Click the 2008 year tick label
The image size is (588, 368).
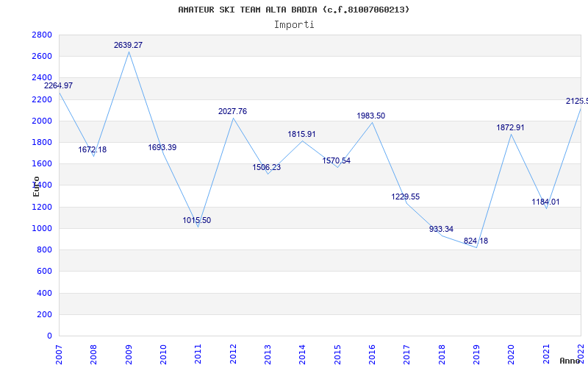[x=93, y=354]
